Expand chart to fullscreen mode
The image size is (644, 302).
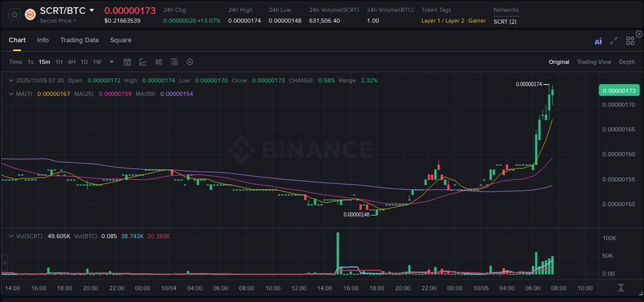click(x=613, y=41)
